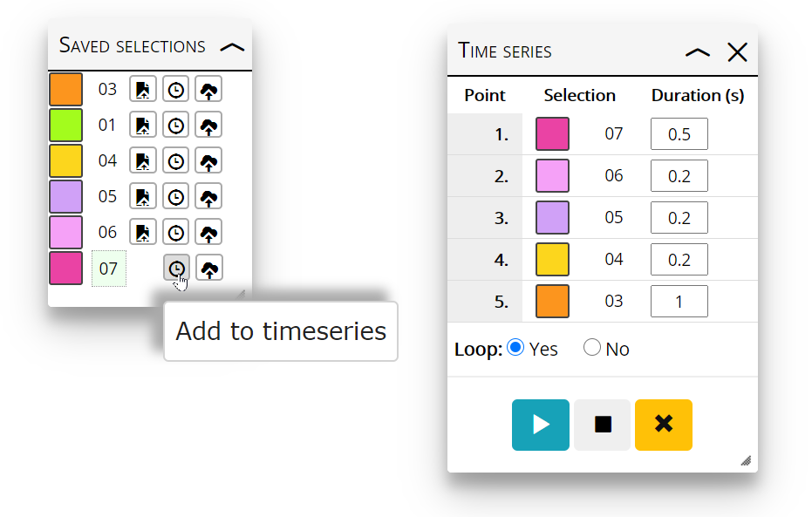Image resolution: width=812 pixels, height=517 pixels.
Task: Click the cloud upload icon for selection 01
Action: pos(208,126)
